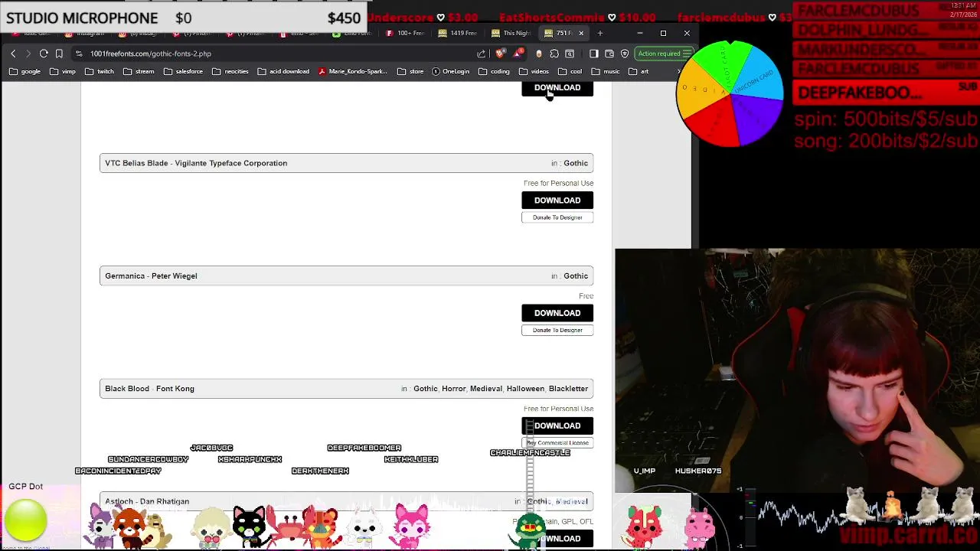Open the neocities bookmarks folder
The image size is (980, 551).
click(x=230, y=71)
